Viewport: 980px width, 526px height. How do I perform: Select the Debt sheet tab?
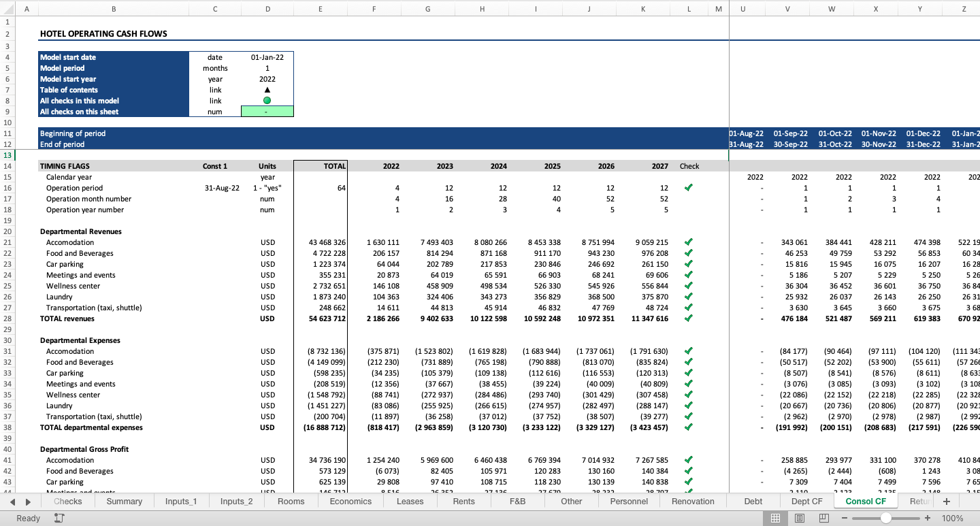coord(753,501)
